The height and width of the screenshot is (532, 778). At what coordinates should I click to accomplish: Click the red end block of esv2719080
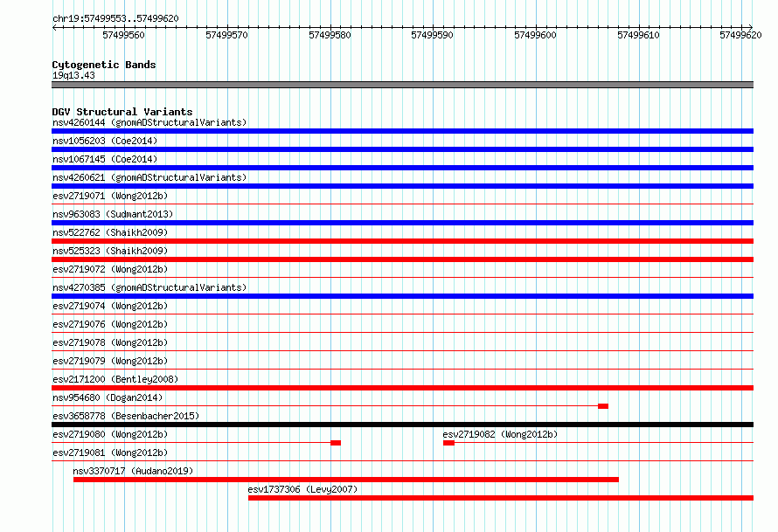click(x=336, y=443)
